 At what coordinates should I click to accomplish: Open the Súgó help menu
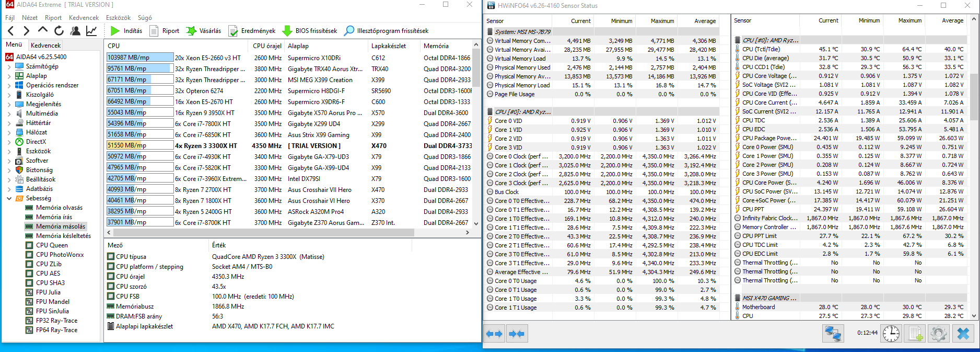pyautogui.click(x=145, y=18)
